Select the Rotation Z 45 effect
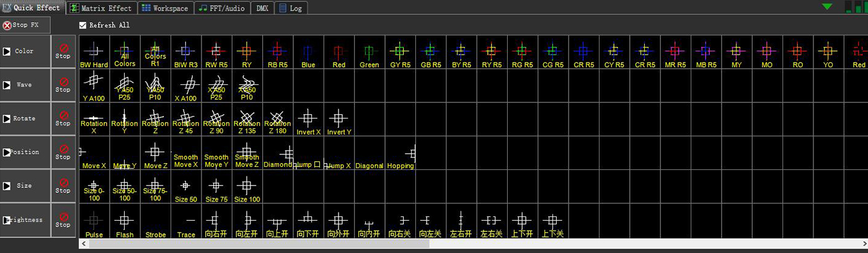Image resolution: width=868 pixels, height=253 pixels. (x=186, y=119)
